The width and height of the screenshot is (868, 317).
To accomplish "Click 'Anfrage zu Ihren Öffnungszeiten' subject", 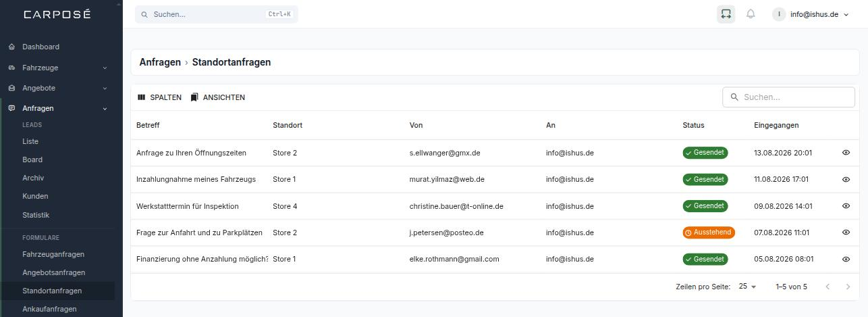I will click(x=191, y=153).
